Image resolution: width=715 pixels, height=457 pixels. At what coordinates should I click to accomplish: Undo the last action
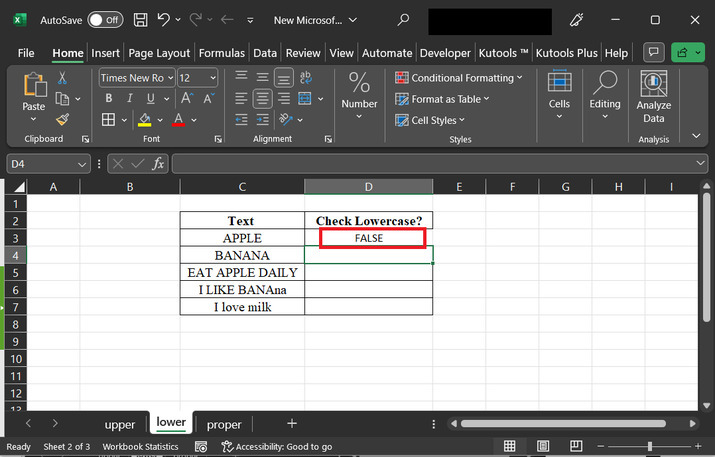point(164,20)
